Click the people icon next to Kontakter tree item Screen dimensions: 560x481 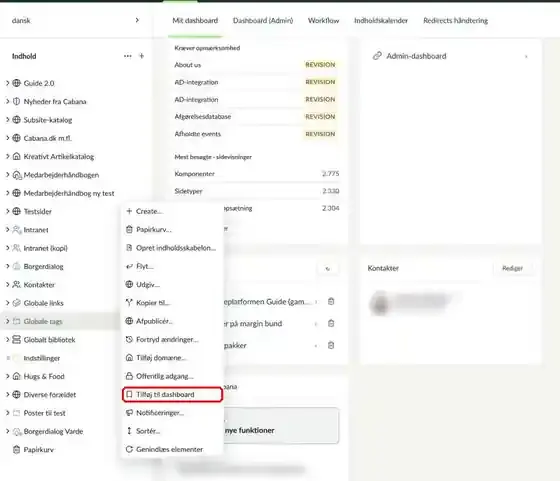tap(16, 285)
